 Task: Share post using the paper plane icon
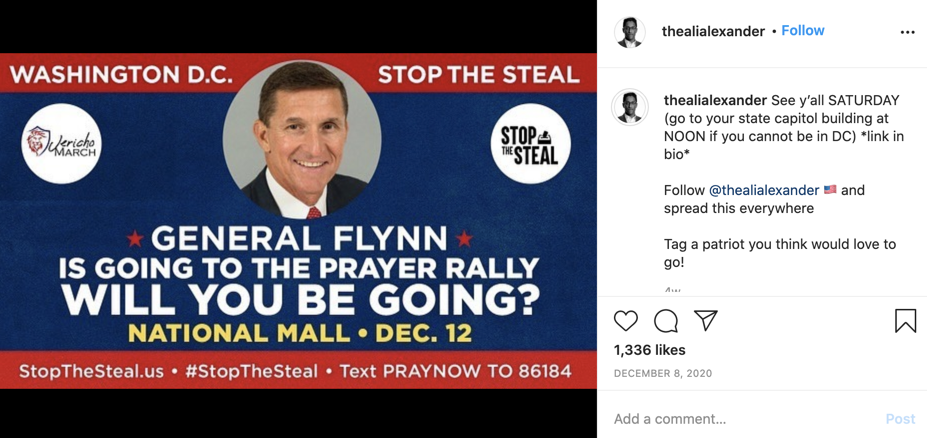pyautogui.click(x=706, y=320)
